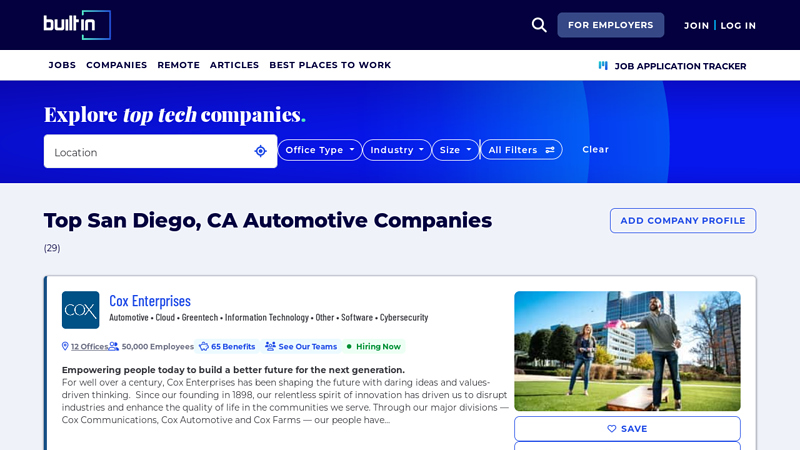Click Add Company Profile button

tap(683, 220)
